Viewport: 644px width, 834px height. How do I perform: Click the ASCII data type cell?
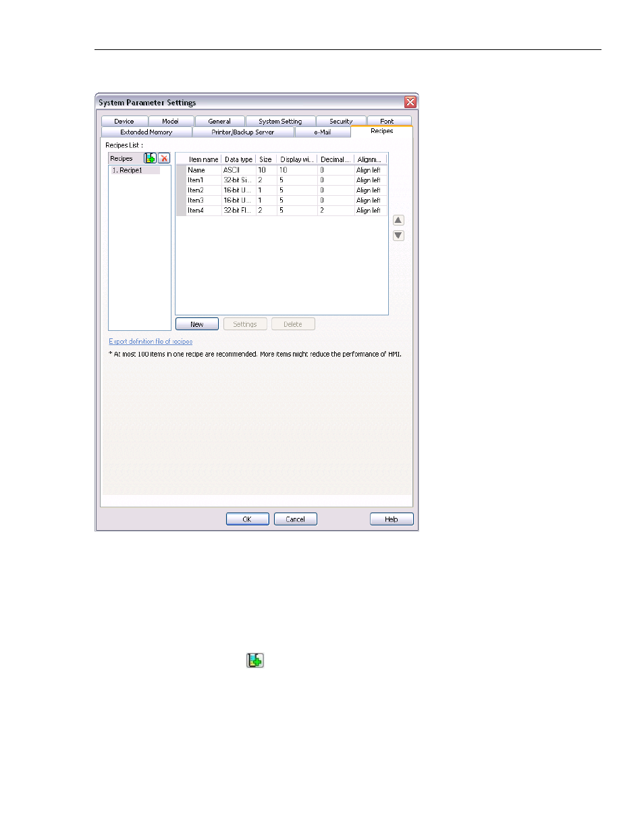click(238, 170)
